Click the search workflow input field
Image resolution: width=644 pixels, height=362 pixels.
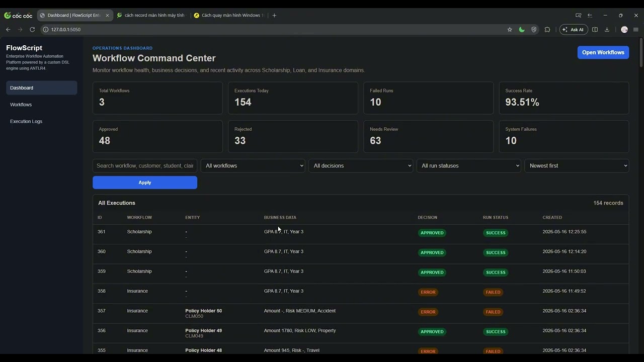pyautogui.click(x=145, y=165)
